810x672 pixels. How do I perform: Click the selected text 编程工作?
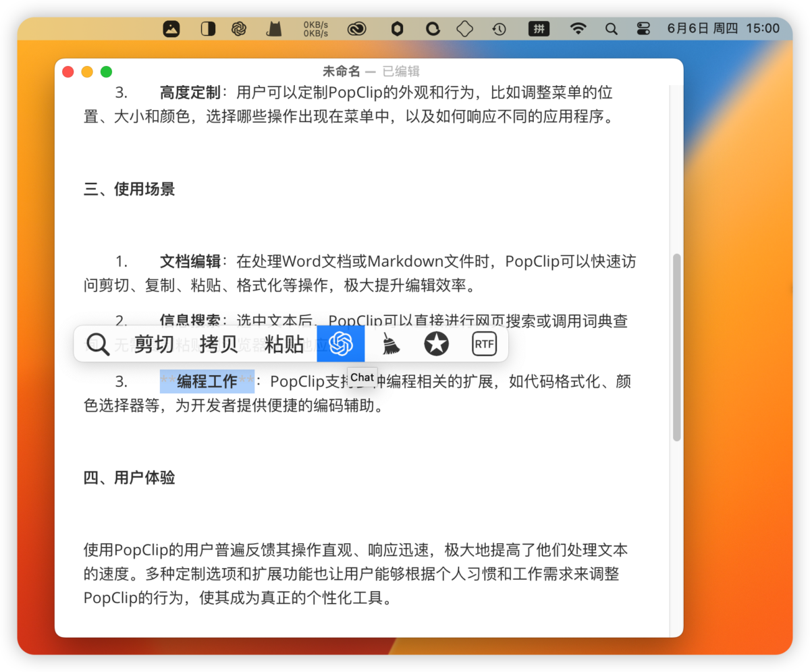tap(207, 381)
